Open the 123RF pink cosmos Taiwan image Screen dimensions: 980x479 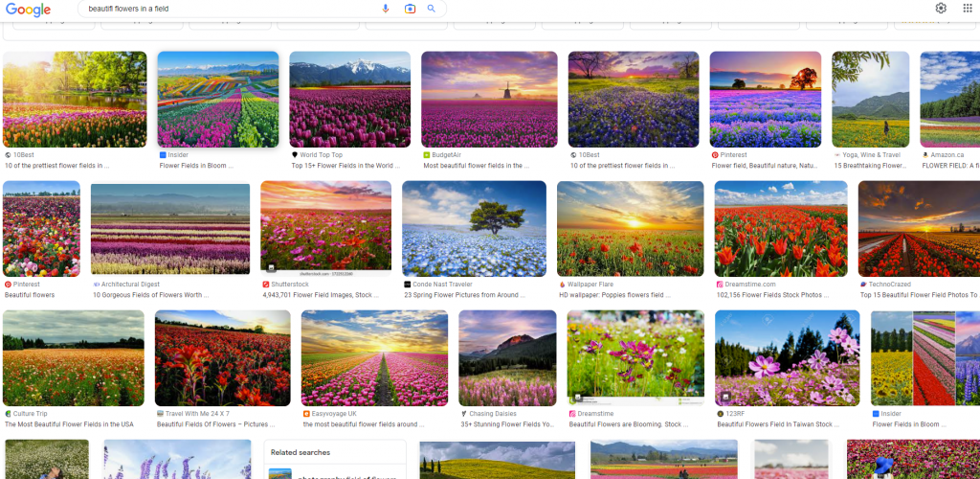(788, 358)
